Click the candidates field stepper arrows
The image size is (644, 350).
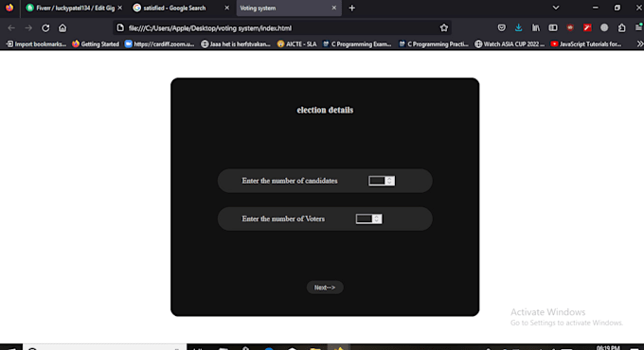click(x=390, y=181)
